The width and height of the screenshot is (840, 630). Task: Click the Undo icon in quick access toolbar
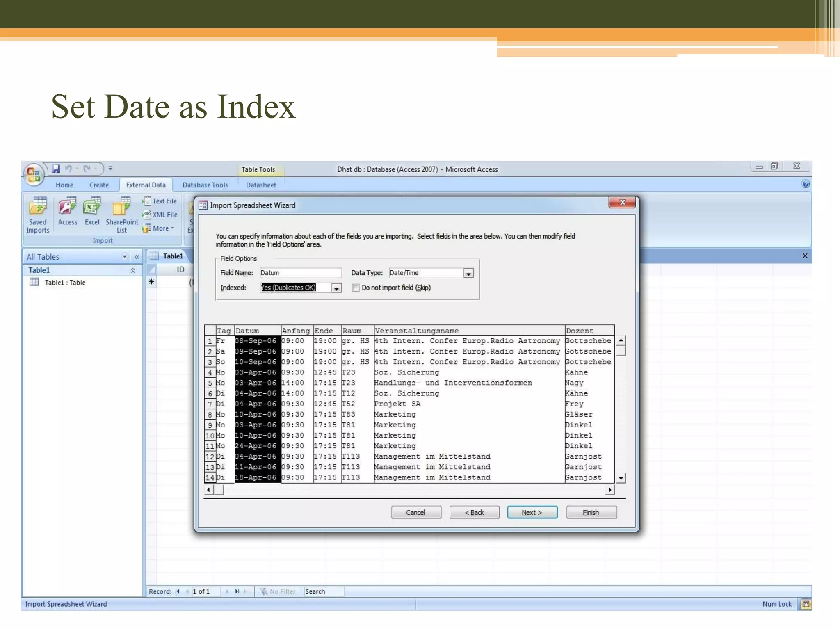point(68,169)
